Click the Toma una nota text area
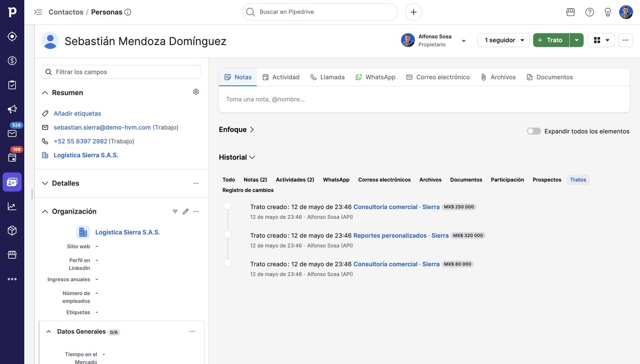Screen dimensions: 640x364 424,99
